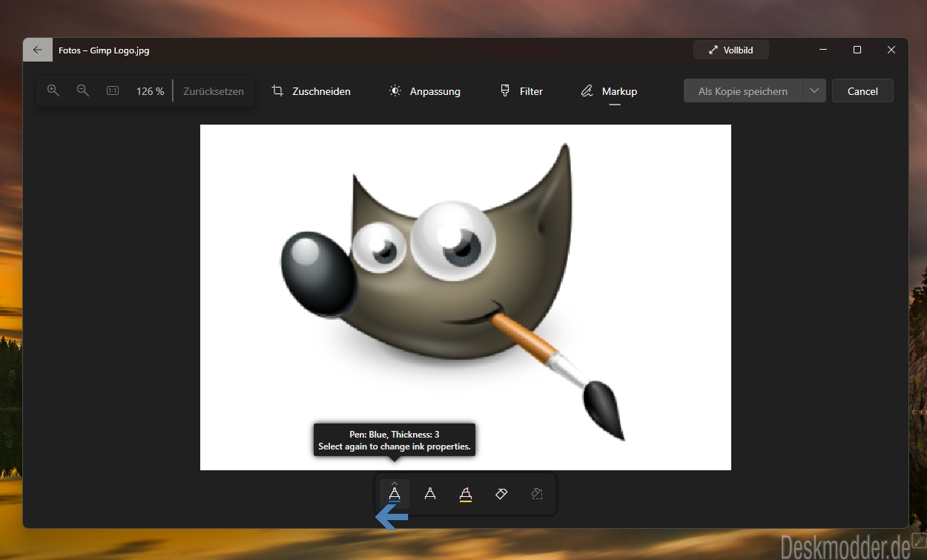Maximize the Fotos window
The height and width of the screenshot is (560, 927).
point(857,50)
